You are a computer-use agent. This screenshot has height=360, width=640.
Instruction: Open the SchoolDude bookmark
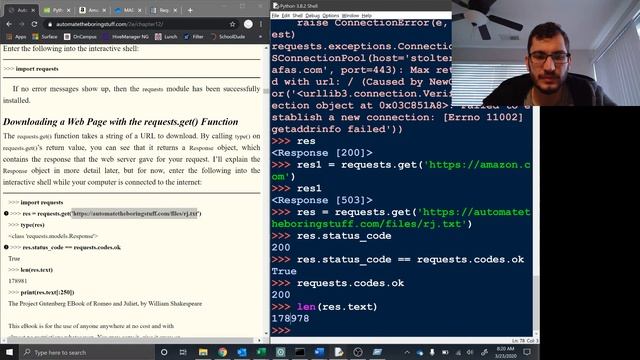pyautogui.click(x=228, y=37)
